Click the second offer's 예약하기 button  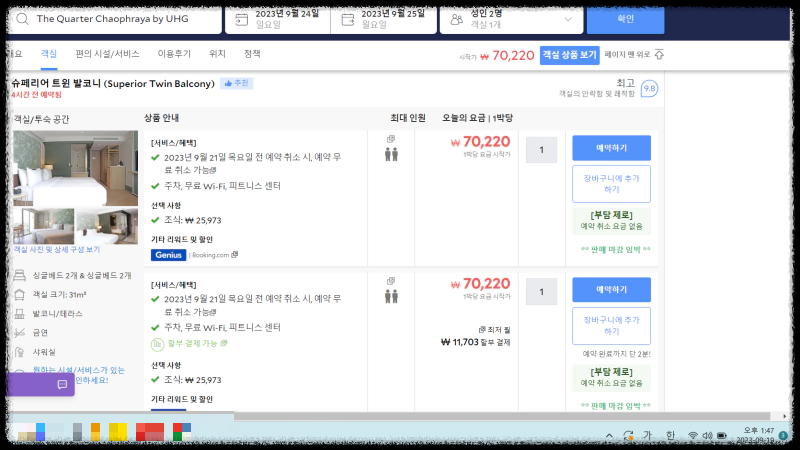[611, 290]
